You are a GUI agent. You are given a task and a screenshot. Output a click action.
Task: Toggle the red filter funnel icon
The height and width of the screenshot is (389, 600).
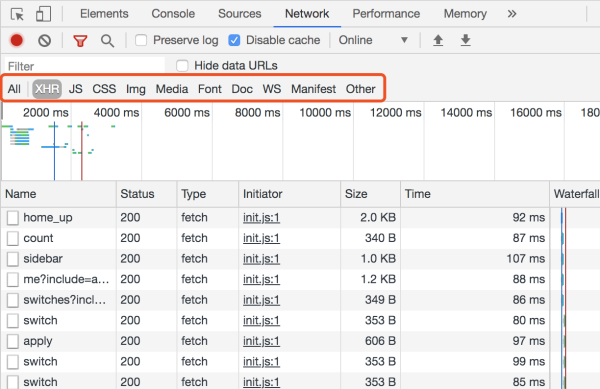pos(80,41)
